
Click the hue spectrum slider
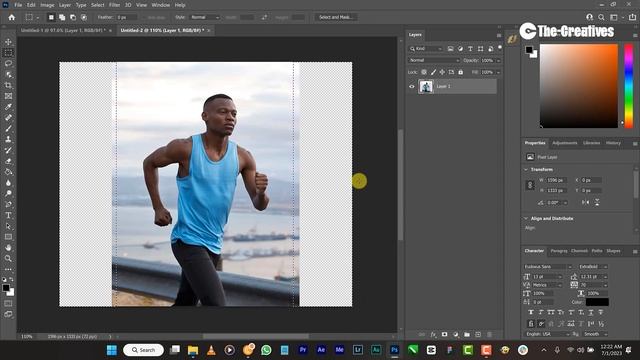point(629,86)
